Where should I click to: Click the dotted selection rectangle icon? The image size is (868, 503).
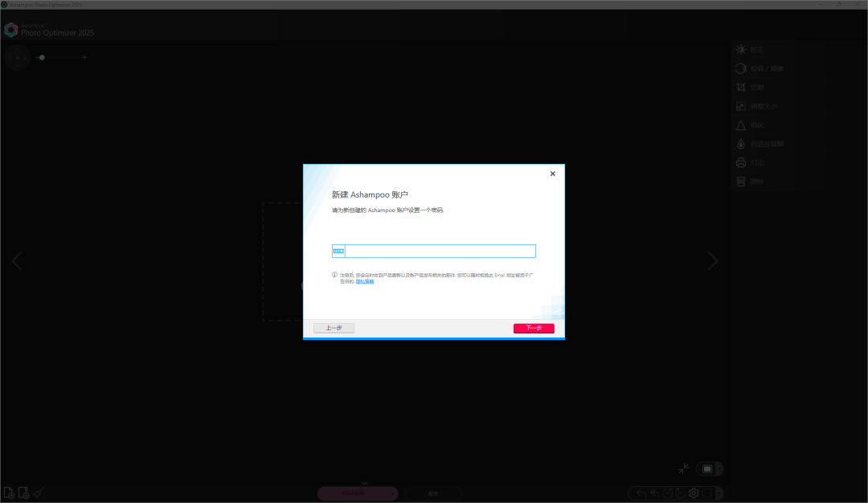pyautogui.click(x=707, y=493)
